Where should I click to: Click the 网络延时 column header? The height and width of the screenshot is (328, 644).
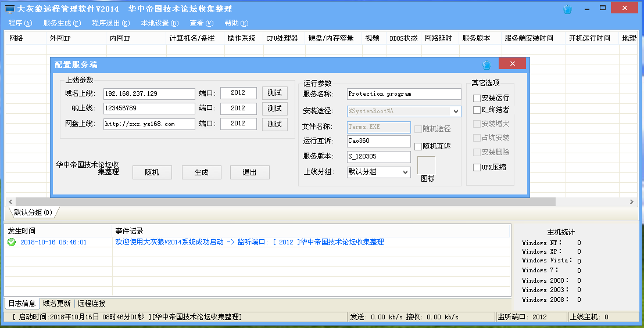pyautogui.click(x=440, y=38)
